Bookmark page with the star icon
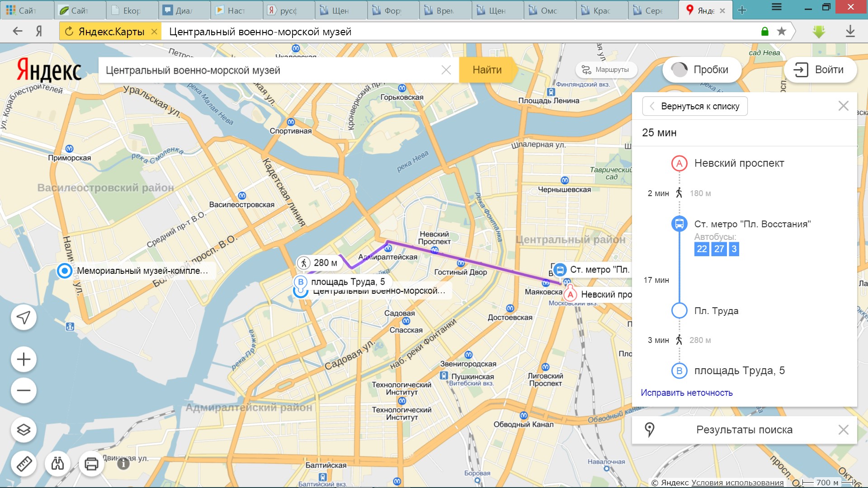Image resolution: width=868 pixels, height=488 pixels. pos(782,31)
